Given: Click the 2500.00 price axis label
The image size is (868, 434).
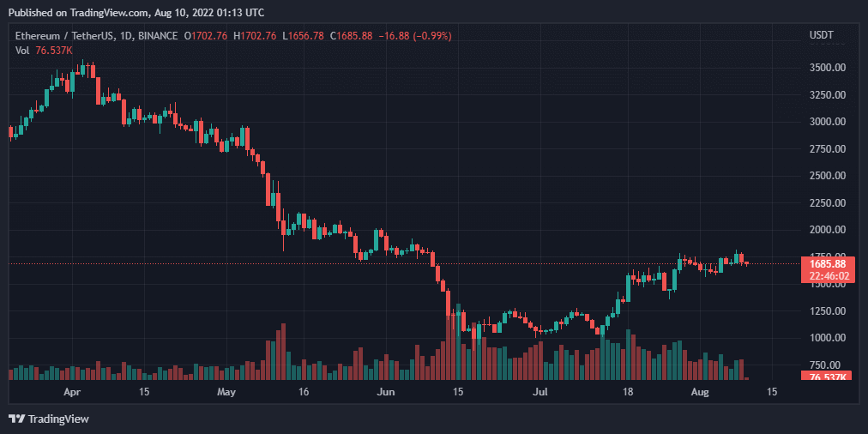Looking at the screenshot, I should tap(829, 176).
